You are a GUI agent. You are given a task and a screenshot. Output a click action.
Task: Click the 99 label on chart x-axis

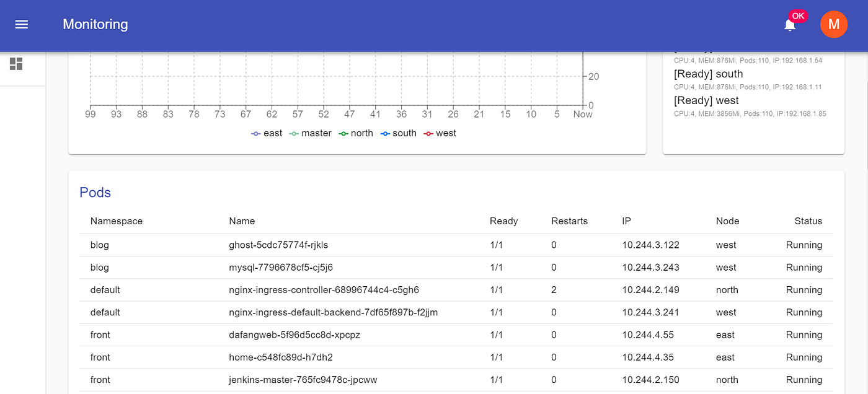point(91,114)
